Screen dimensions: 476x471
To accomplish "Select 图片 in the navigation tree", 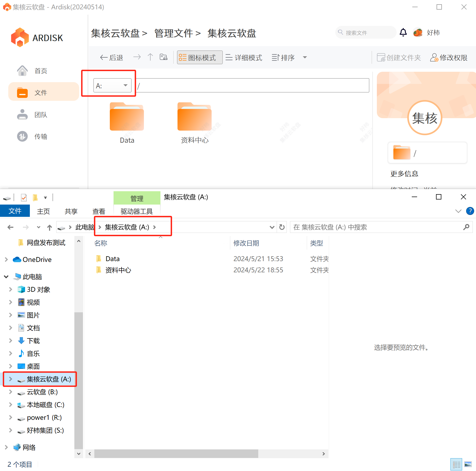I will 29,315.
